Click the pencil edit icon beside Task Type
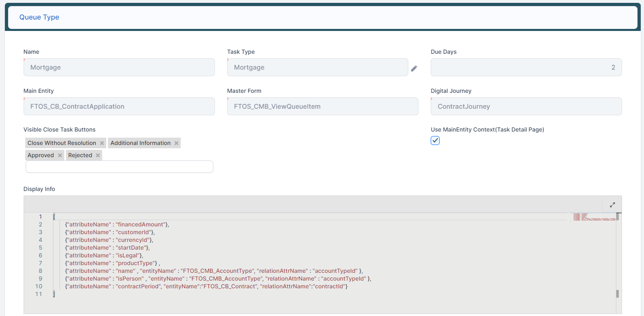Viewport: 644px width, 316px height. pos(414,68)
